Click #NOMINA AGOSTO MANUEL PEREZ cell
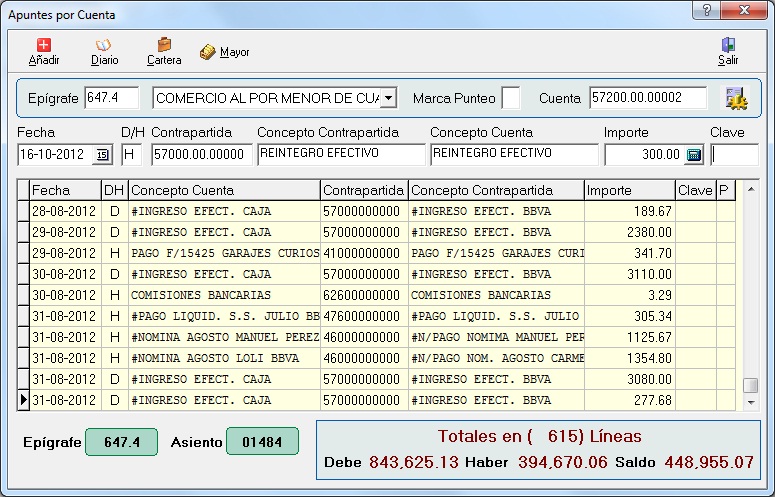This screenshot has height=497, width=775. pos(224,337)
